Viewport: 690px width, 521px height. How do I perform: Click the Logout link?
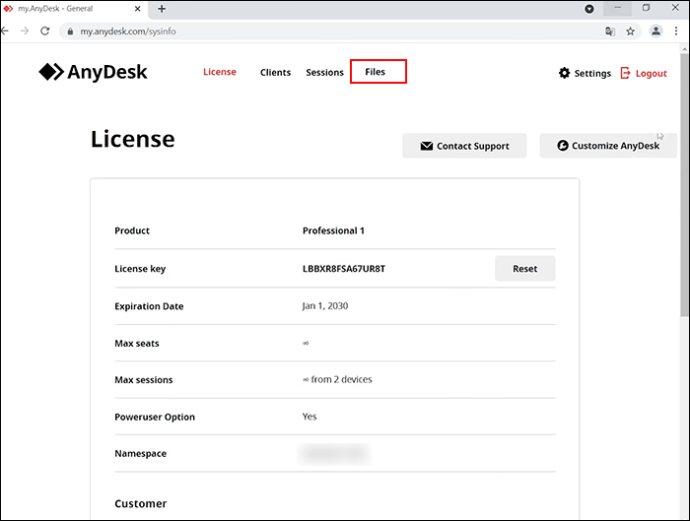[651, 73]
